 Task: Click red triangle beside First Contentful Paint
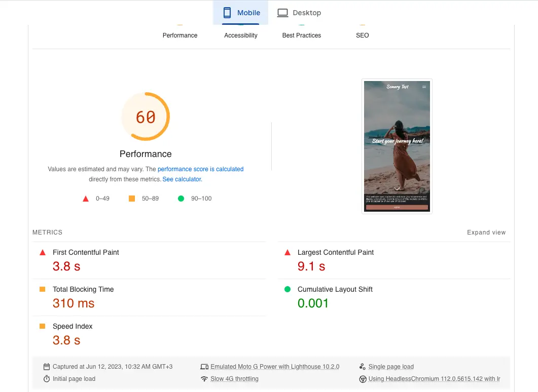click(43, 253)
